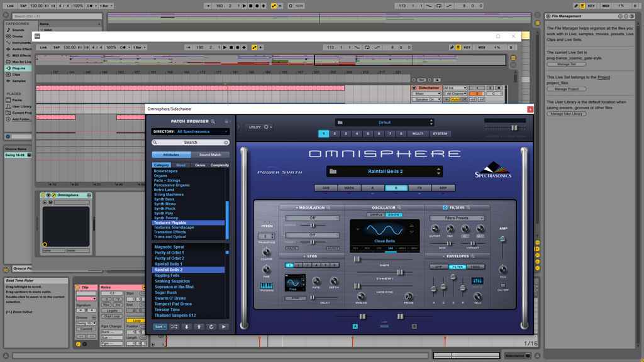
Task: Toggle the KEY map mode button
Action: [467, 48]
